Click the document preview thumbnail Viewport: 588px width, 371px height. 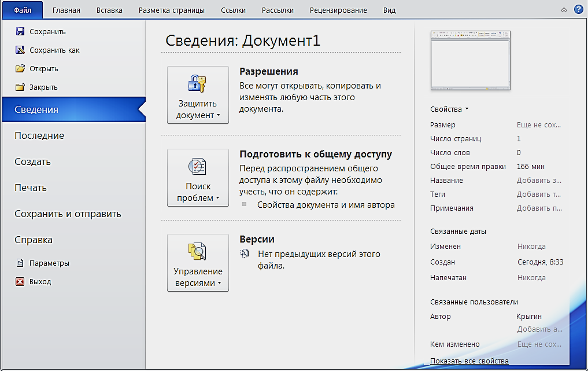pyautogui.click(x=471, y=60)
